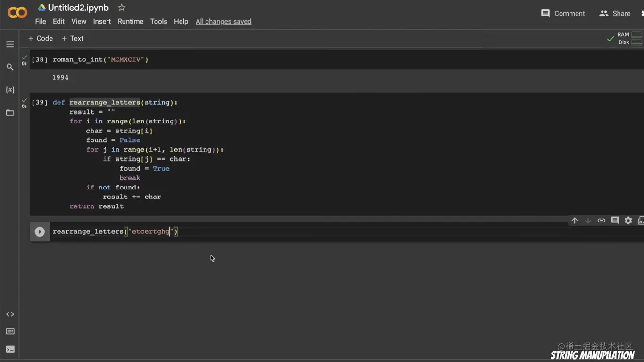Copy link to the selected cell
644x362 pixels.
click(x=601, y=221)
